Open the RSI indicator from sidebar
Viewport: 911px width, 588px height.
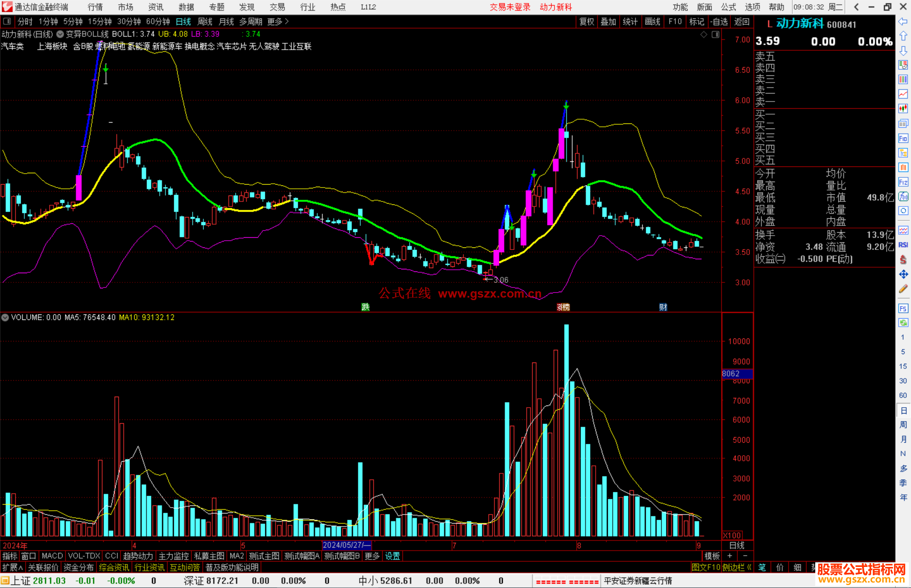[903, 245]
